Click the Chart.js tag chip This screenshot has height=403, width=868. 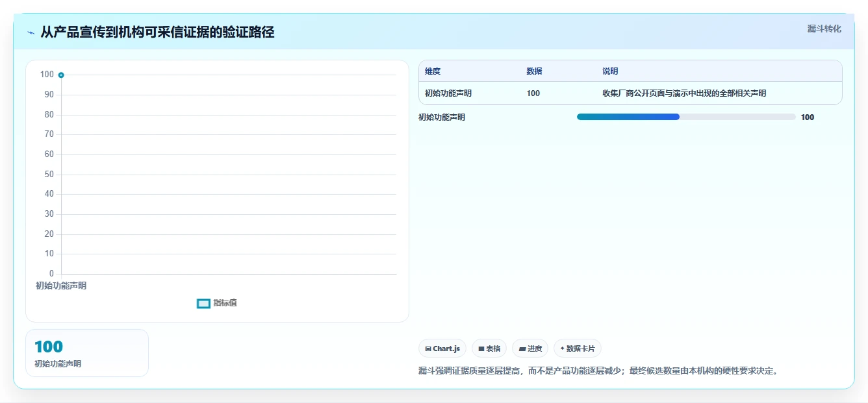click(442, 348)
